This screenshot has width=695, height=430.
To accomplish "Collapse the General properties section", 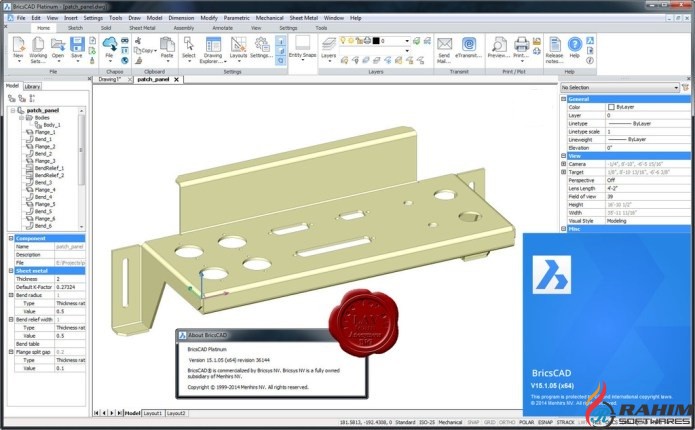I will (564, 99).
